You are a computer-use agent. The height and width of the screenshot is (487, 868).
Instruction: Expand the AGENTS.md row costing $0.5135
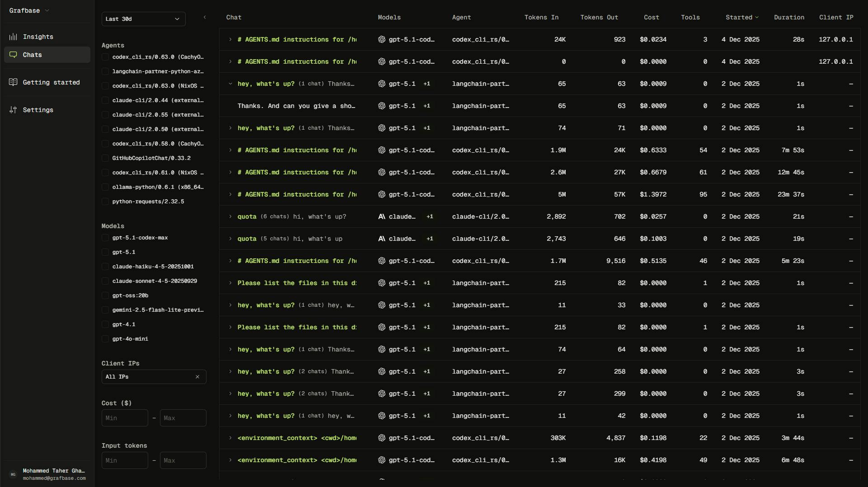(230, 261)
